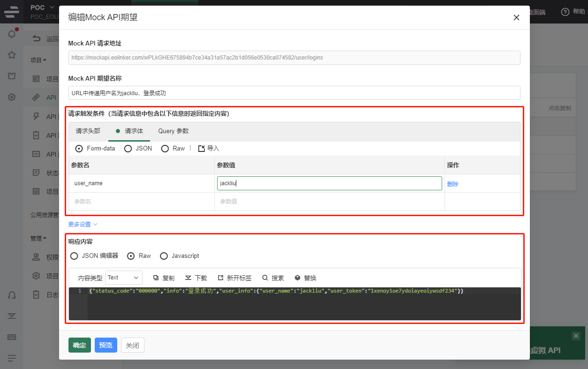The height and width of the screenshot is (369, 588).
Task: Select Javascript mode for response content
Action: click(164, 256)
